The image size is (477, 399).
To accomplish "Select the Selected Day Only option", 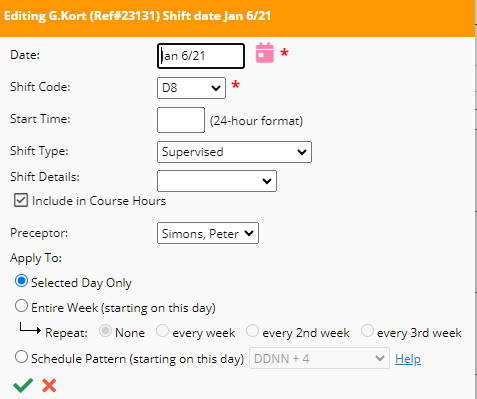I will click(x=21, y=281).
